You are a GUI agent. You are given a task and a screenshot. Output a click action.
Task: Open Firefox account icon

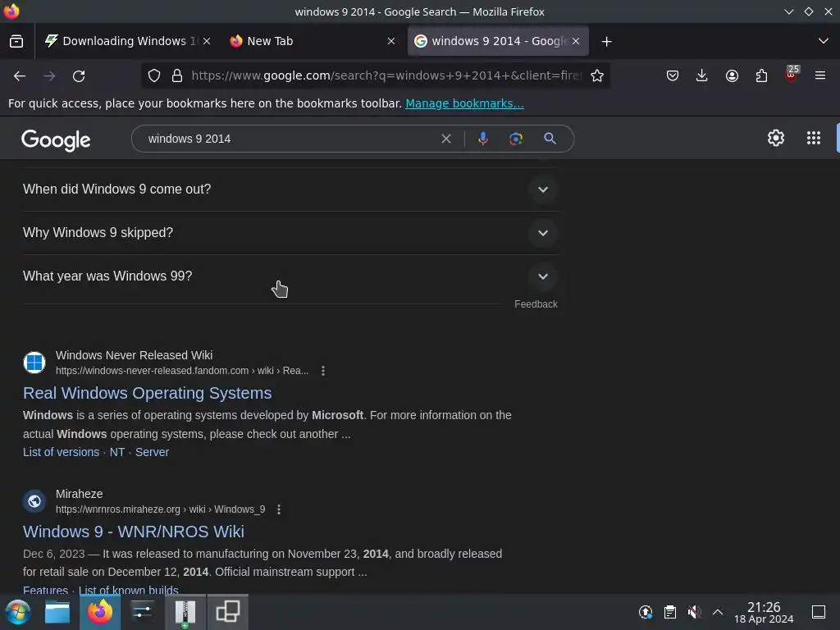click(x=732, y=75)
